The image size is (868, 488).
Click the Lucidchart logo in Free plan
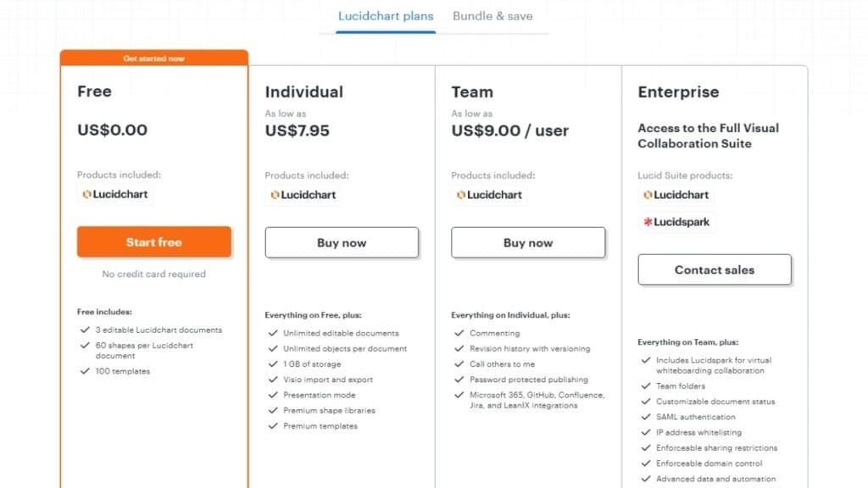[115, 194]
